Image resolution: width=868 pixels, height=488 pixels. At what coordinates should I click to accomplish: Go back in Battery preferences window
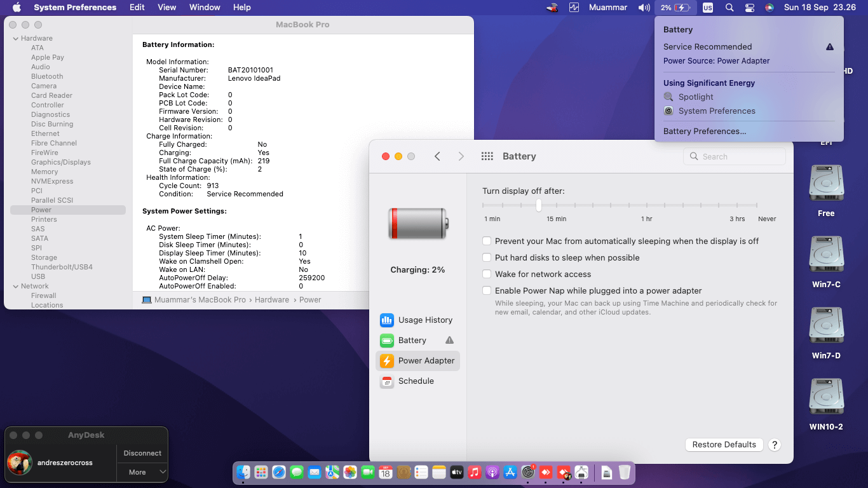437,156
